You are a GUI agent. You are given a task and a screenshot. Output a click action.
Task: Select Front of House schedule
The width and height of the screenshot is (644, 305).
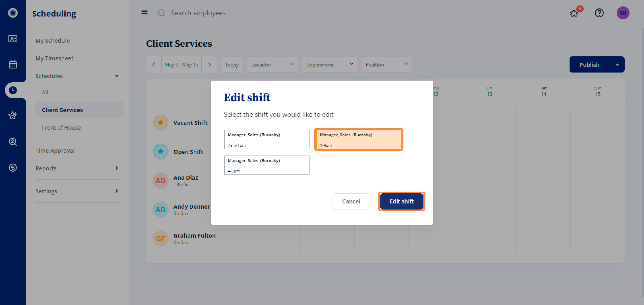(61, 128)
